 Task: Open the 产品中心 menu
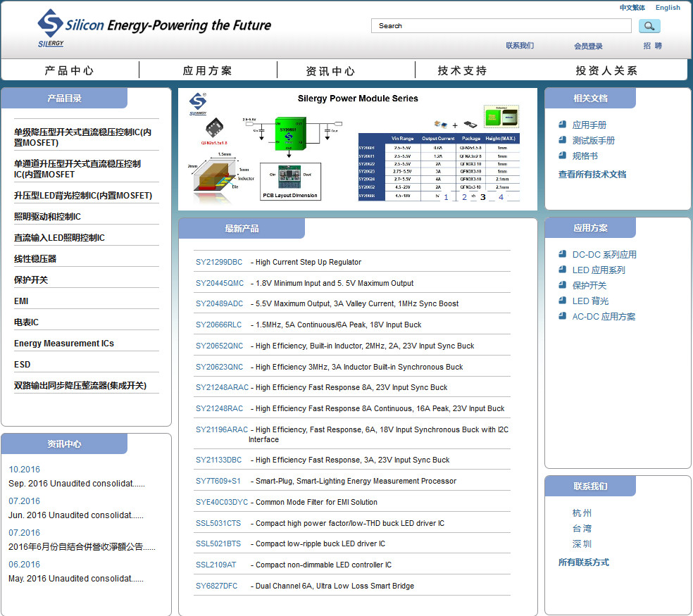pos(70,70)
